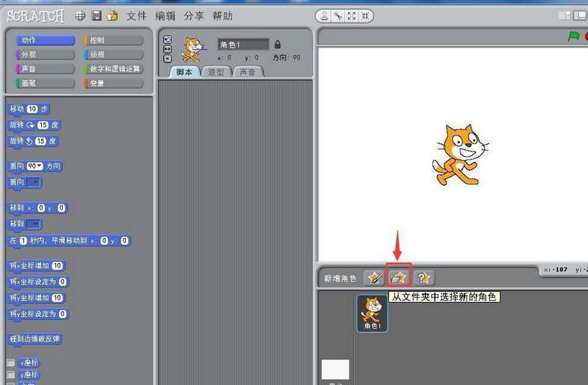Get a surprise sprite with the question-mark star
Screen dimensions: 588x385
coord(423,278)
